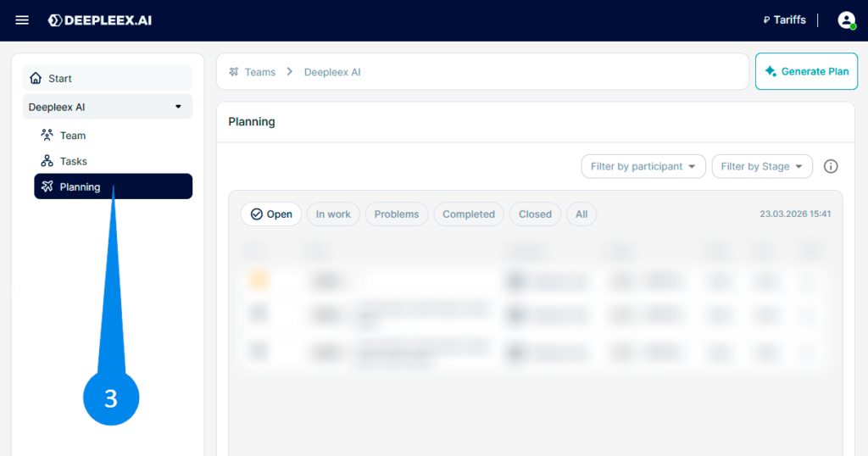Viewport: 868px width, 456px height.
Task: Switch to the Closed tab
Action: pyautogui.click(x=535, y=214)
